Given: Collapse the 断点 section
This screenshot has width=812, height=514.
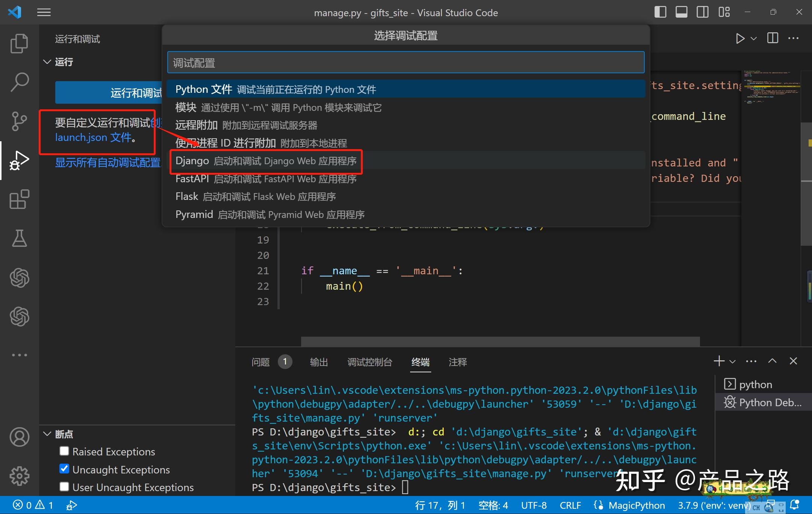Looking at the screenshot, I should [48, 434].
